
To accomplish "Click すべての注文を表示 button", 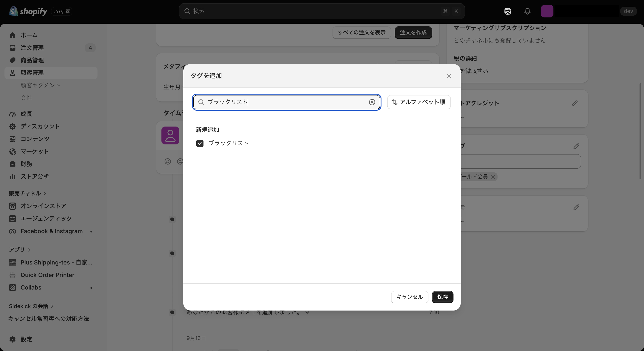I will [362, 32].
